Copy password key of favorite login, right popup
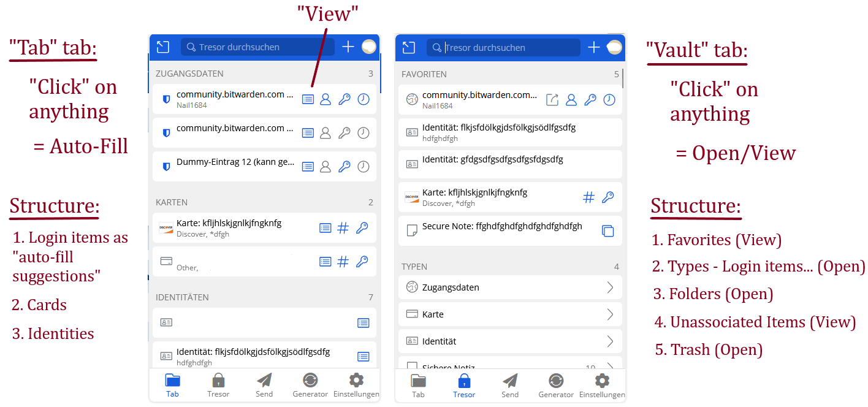Screen dimensions: 868x407 pos(590,100)
